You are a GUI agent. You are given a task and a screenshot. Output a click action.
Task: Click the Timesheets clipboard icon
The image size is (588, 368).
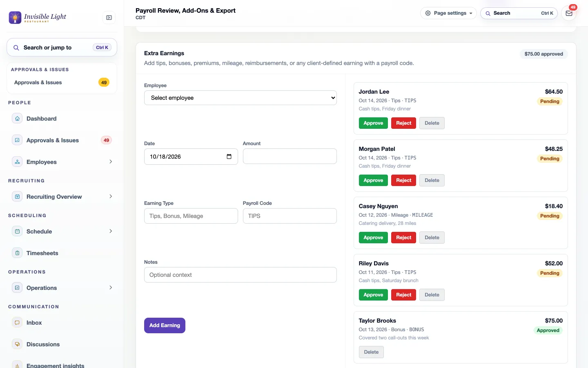(17, 253)
